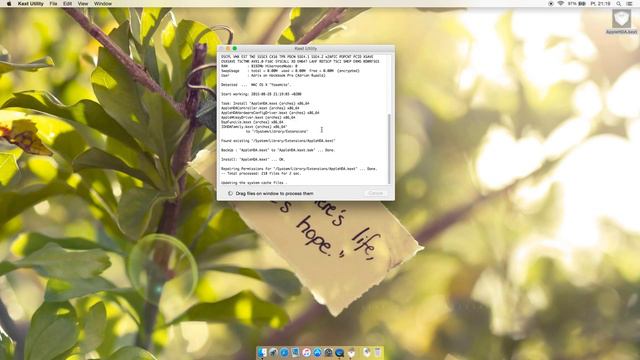This screenshot has width=640, height=360.
Task: Click the 'SwapUsage' log line
Action: coord(290,71)
